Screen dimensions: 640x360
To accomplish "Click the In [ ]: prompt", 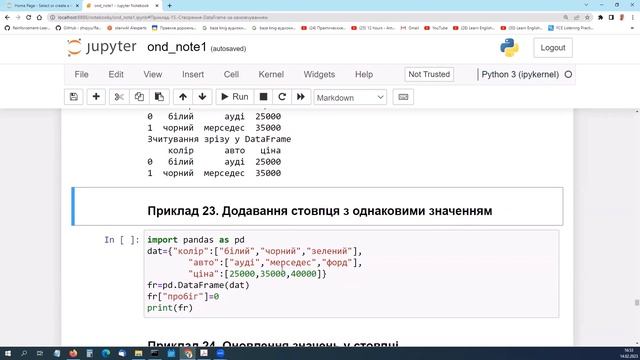I will click(122, 240).
